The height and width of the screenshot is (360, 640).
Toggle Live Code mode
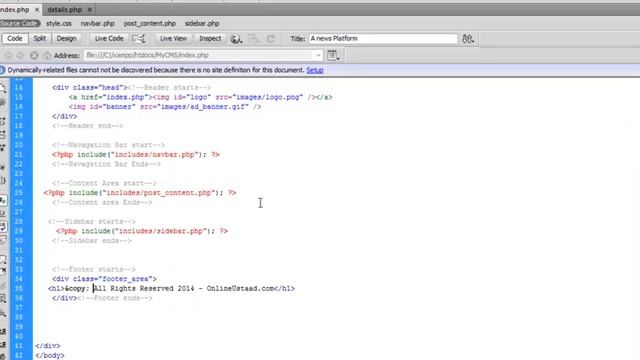click(x=109, y=39)
